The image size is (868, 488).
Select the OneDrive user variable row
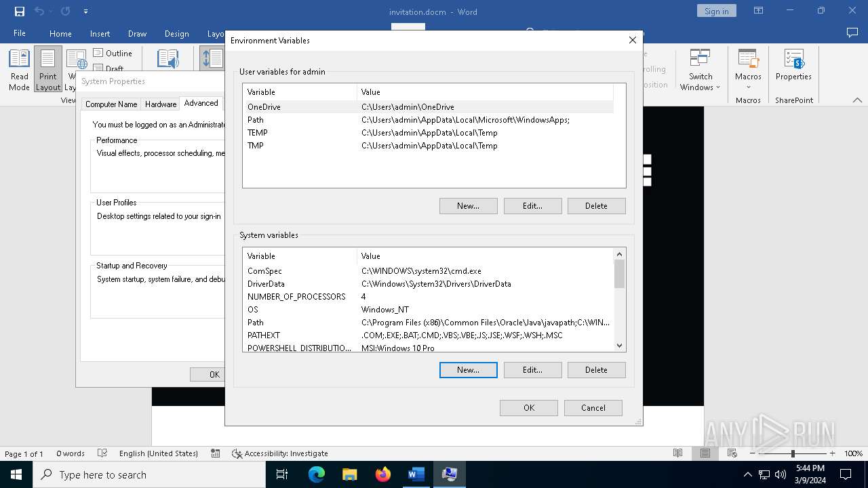428,107
